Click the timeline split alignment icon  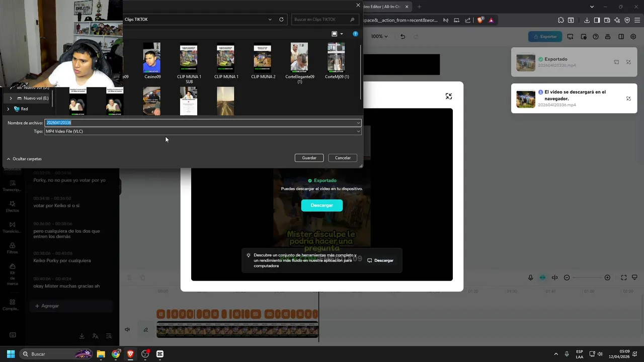point(554,278)
